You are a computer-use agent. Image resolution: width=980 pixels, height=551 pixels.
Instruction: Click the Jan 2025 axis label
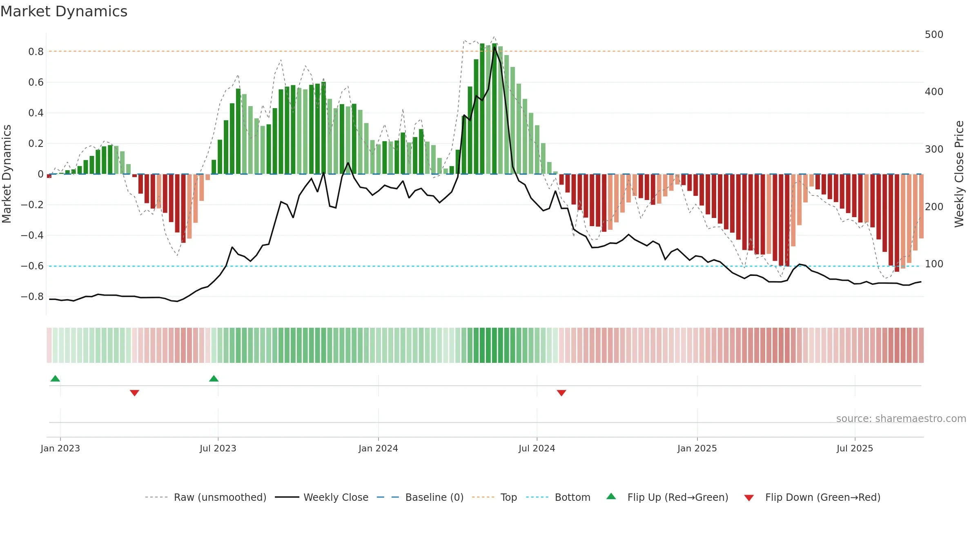click(697, 448)
